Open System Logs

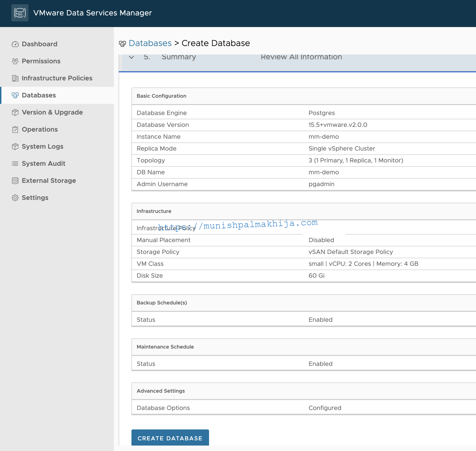coord(57,147)
